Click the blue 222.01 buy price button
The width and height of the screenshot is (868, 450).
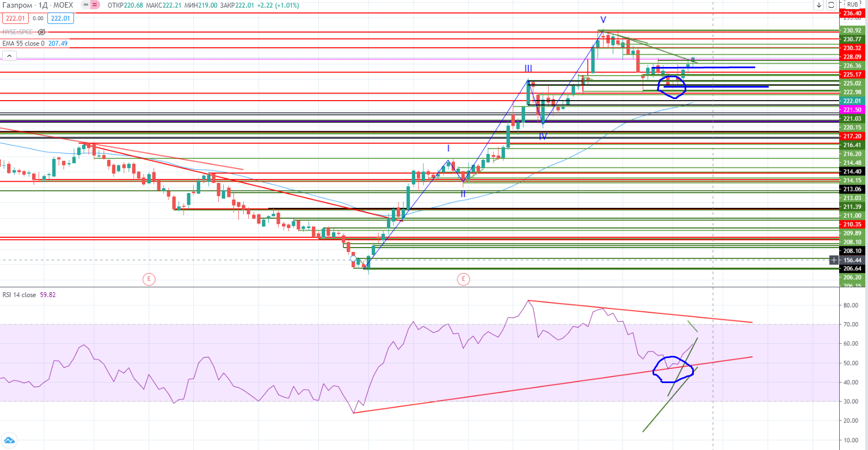(60, 19)
